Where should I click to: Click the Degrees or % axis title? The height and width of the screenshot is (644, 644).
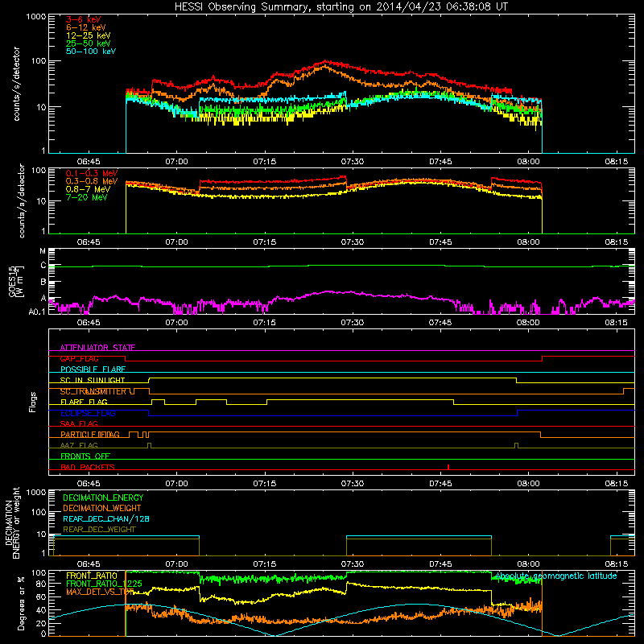tap(21, 603)
